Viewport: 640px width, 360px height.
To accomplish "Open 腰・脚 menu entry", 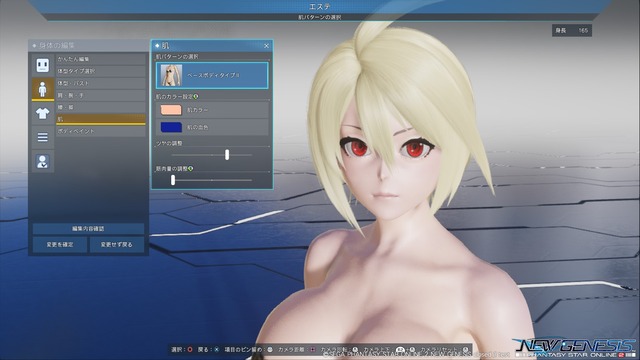I will 101,107.
